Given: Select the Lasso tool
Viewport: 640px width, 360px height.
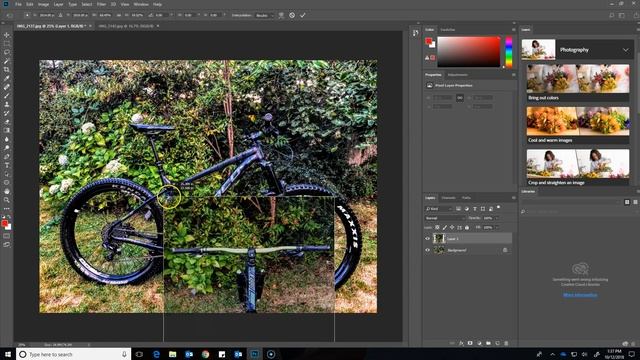Looking at the screenshot, I should pos(7,52).
